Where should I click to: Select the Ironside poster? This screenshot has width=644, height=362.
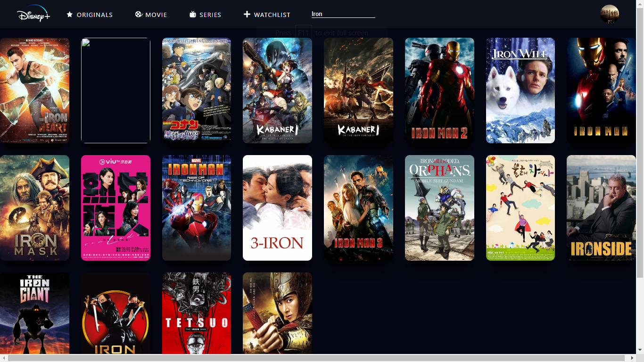[601, 207]
